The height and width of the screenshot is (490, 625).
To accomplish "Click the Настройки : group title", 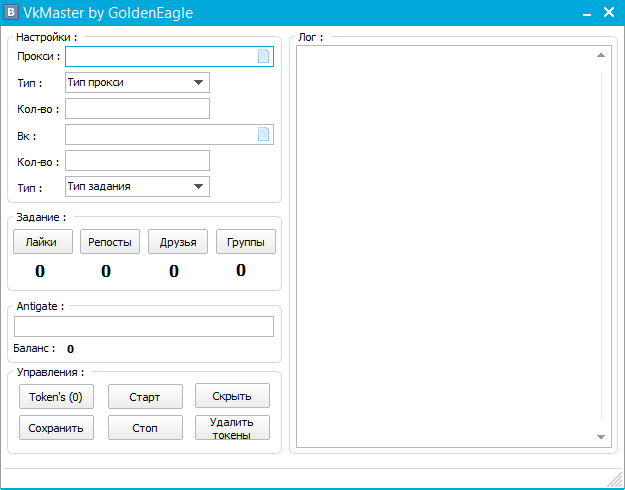I will [x=47, y=37].
